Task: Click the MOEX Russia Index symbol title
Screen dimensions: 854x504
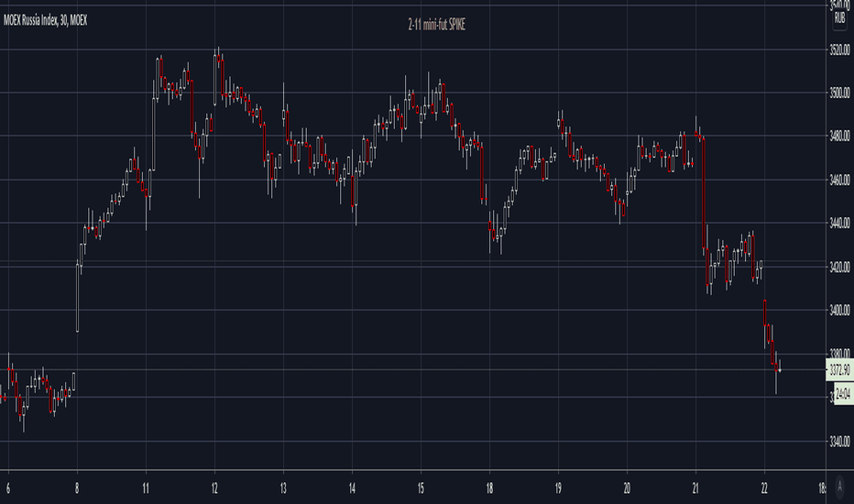Action: point(45,21)
